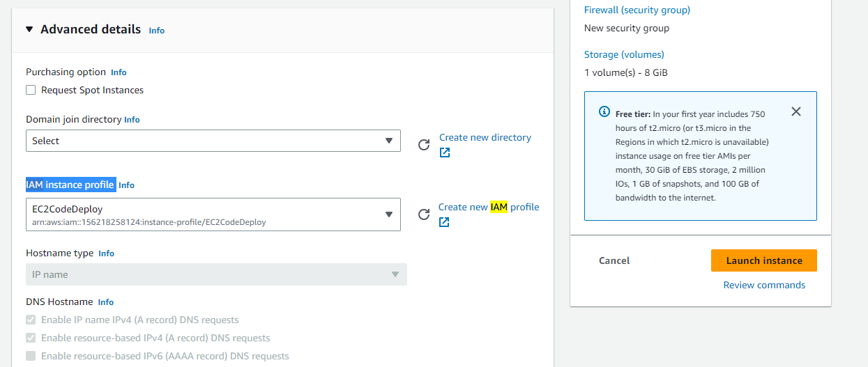Launch the instance

pos(764,260)
